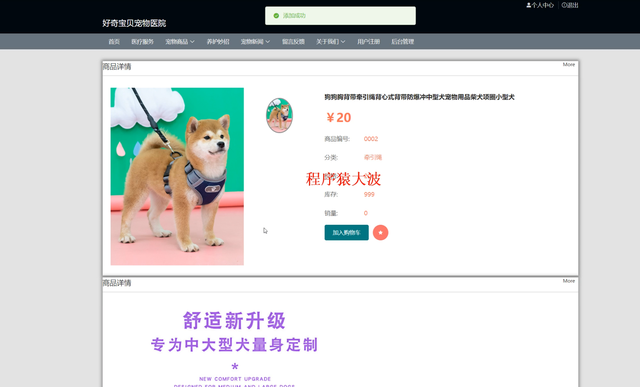Image resolution: width=640 pixels, height=387 pixels.
Task: Open the 留言反馈 menu item
Action: (x=293, y=42)
